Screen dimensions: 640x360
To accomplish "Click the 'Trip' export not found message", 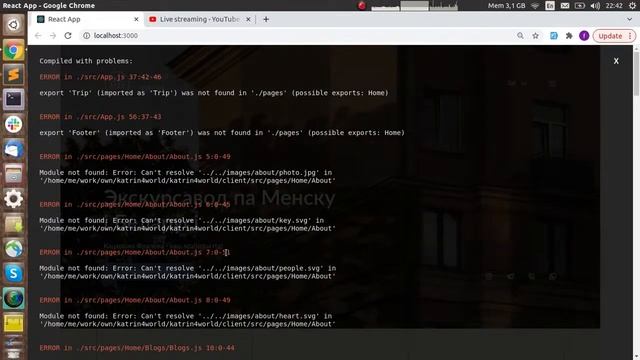I will pos(214,93).
